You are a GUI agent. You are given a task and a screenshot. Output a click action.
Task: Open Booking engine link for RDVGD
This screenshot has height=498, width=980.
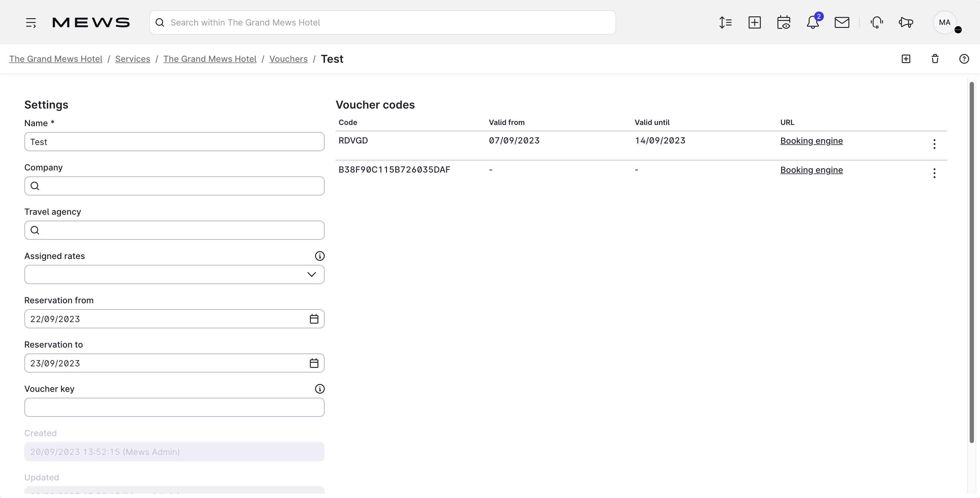tap(811, 140)
